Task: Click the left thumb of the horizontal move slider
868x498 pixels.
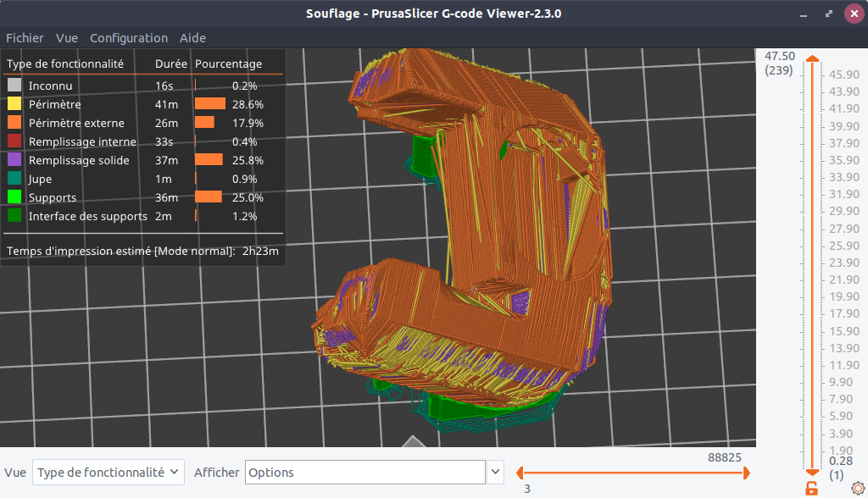Action: 520,473
